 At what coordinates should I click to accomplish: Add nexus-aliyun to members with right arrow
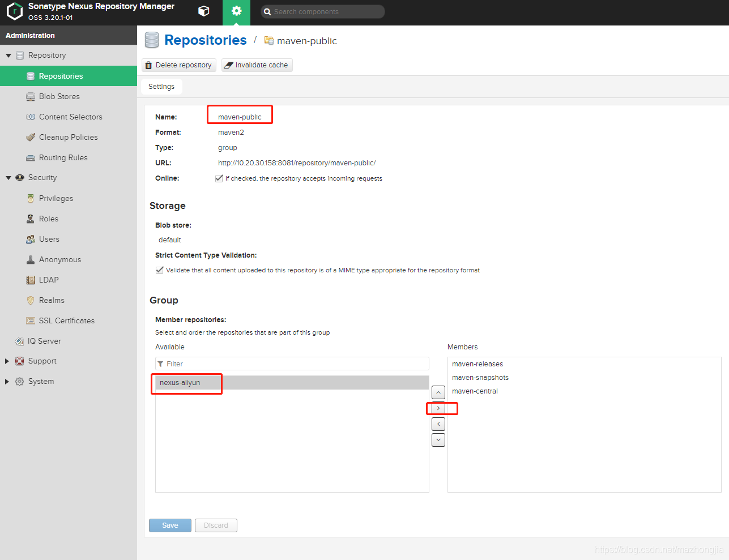[x=438, y=408]
